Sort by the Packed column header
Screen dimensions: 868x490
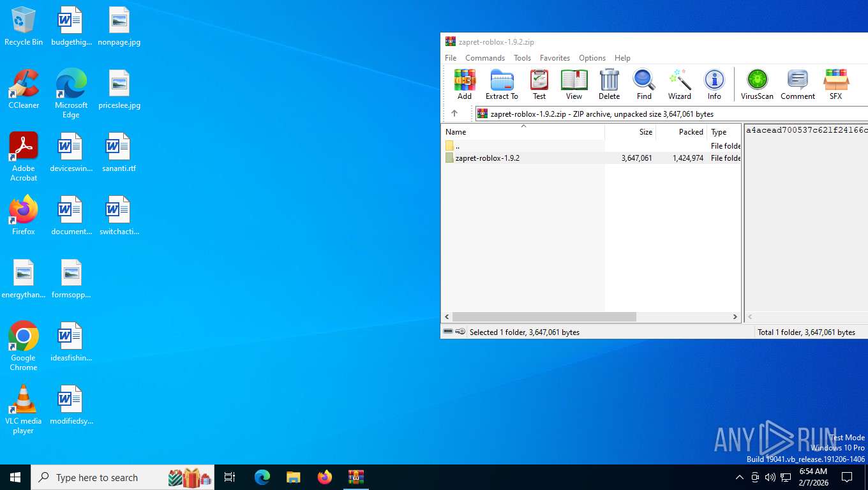[x=682, y=131]
